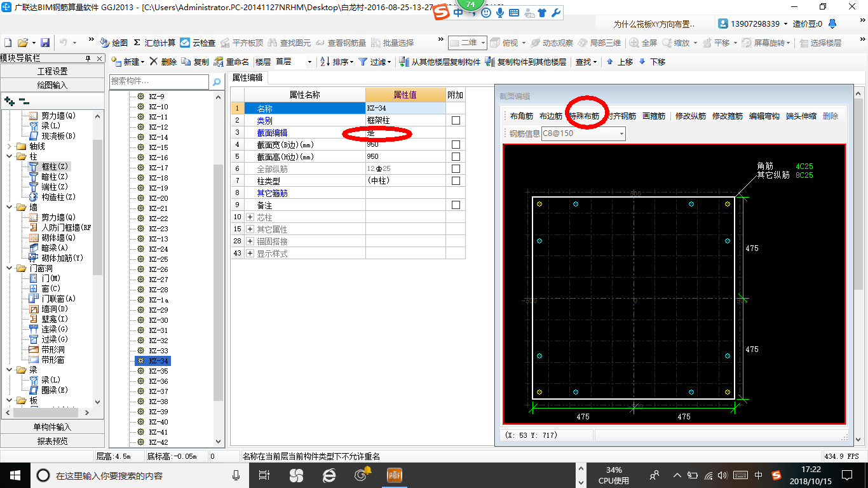Delete component with 删除 button
868x488 pixels.
coord(163,62)
